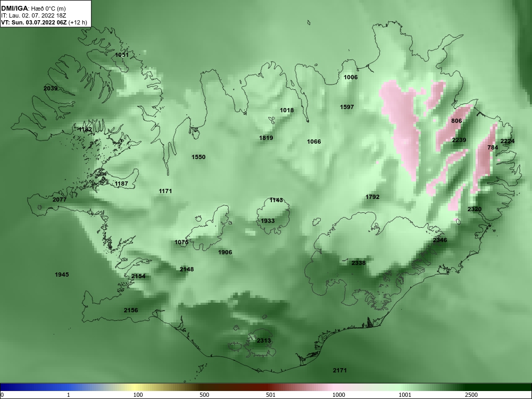This screenshot has height=399, width=532.
Task: Click the legend label 0
Action: coord(2,395)
